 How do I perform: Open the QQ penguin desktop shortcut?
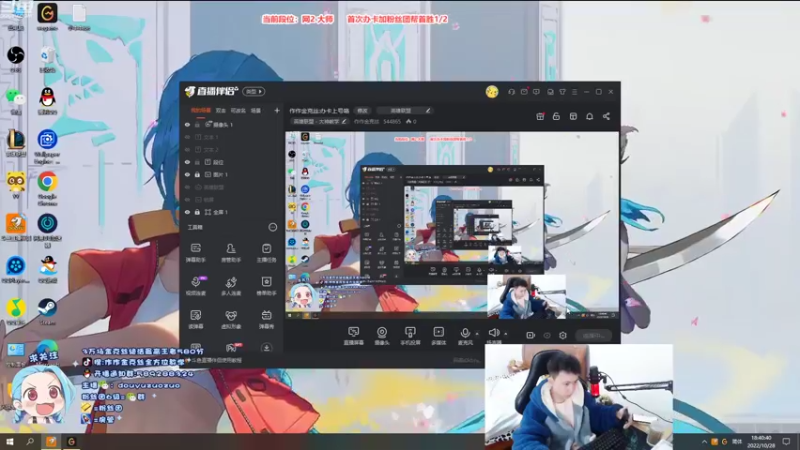pos(47,101)
